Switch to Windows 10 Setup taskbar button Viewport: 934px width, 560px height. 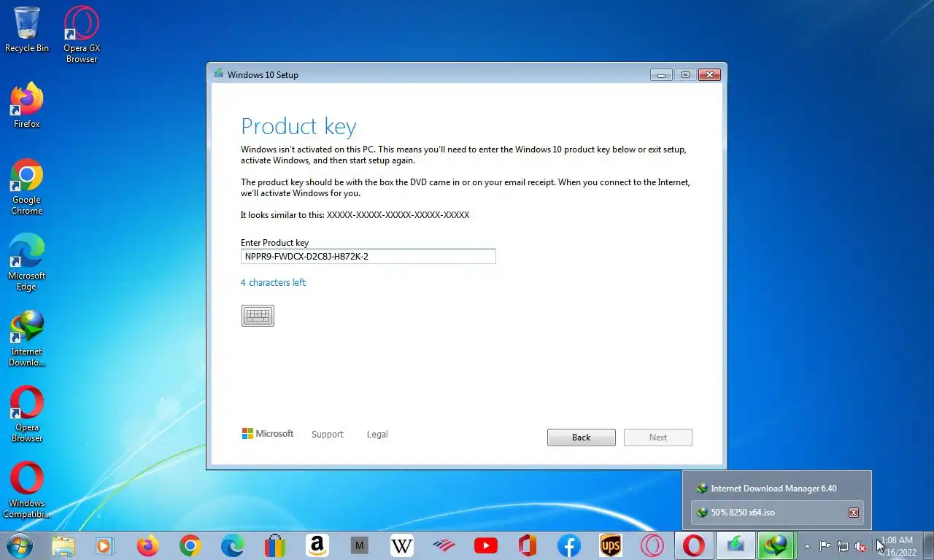tap(736, 545)
